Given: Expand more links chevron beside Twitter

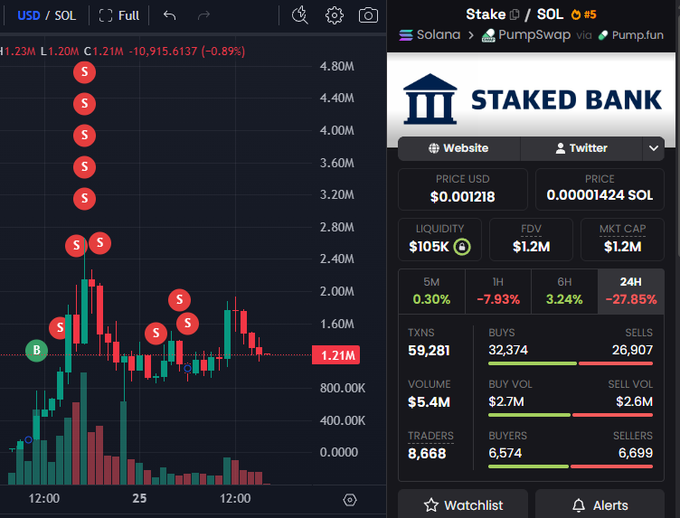Looking at the screenshot, I should click(x=654, y=148).
